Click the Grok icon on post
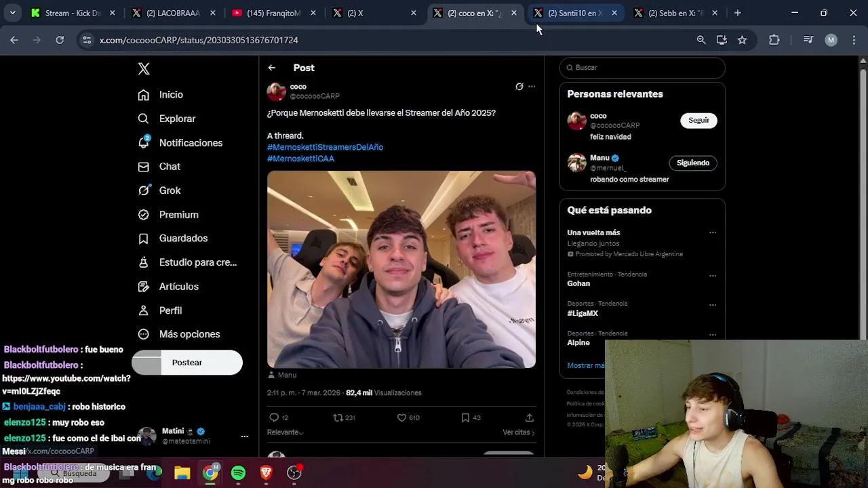868x488 pixels. [519, 86]
